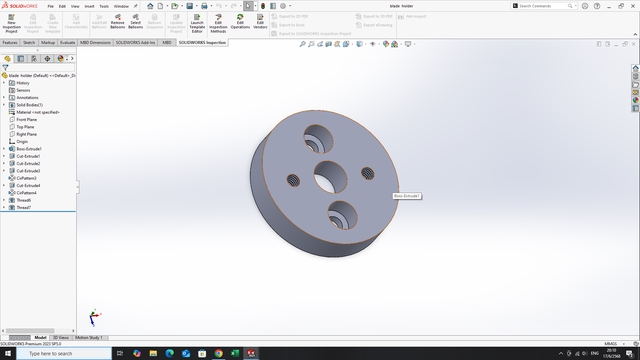This screenshot has width=640, height=360.
Task: Open Design Library in task pane
Action: [x=636, y=76]
